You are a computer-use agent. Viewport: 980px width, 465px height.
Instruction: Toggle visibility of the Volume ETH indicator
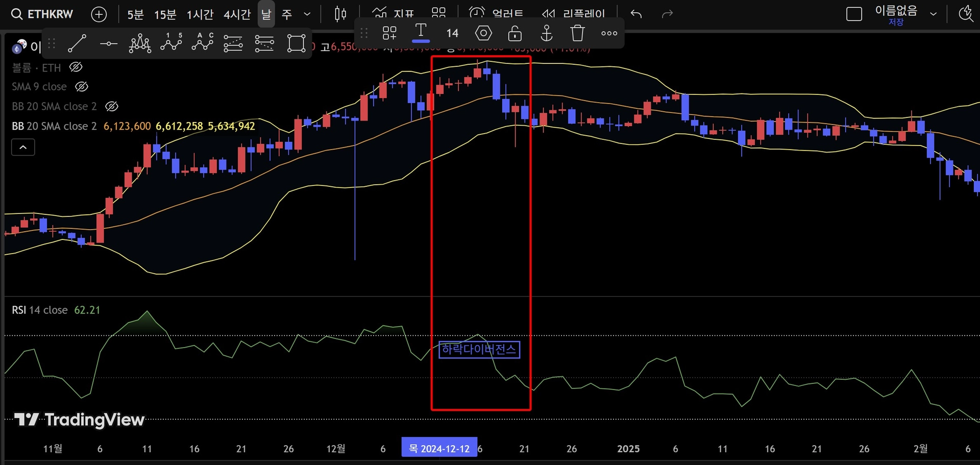[x=76, y=67]
